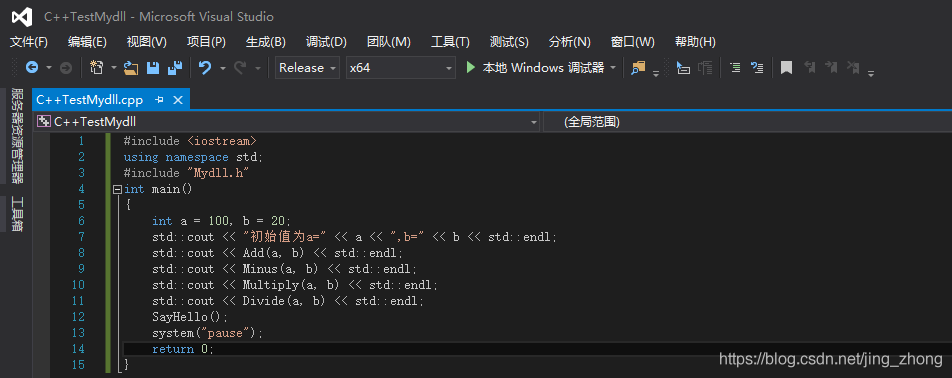Click on the return 0; line
952x378 pixels.
point(183,349)
